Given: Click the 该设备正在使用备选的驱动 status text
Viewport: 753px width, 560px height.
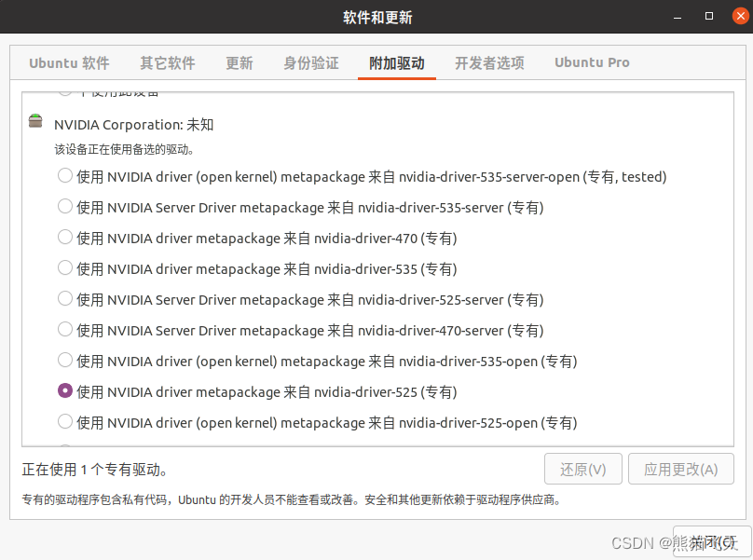Looking at the screenshot, I should coord(124,150).
